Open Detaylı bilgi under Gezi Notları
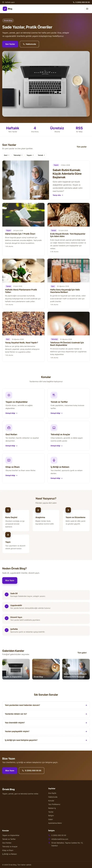 11,446
